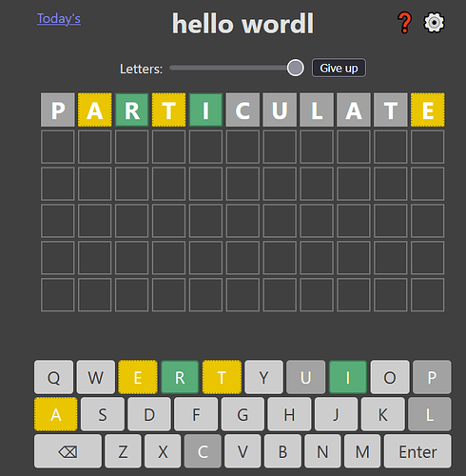Select first empty tile in second row
Image resolution: width=466 pixels, height=476 pixels.
coord(58,147)
